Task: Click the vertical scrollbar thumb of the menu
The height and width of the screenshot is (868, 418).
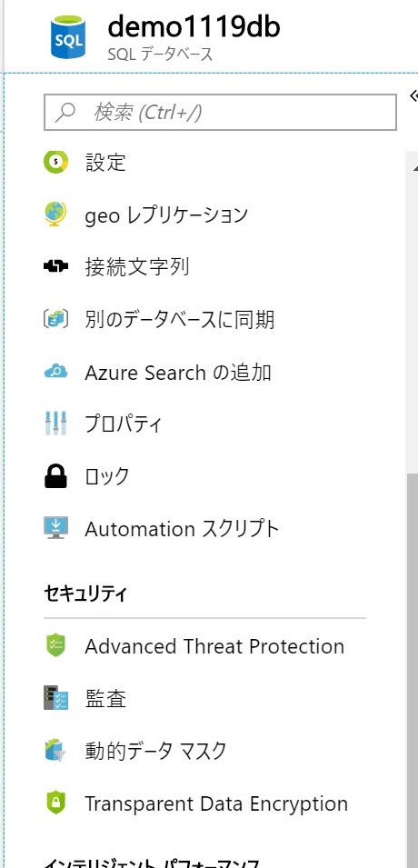Action: pos(412,670)
